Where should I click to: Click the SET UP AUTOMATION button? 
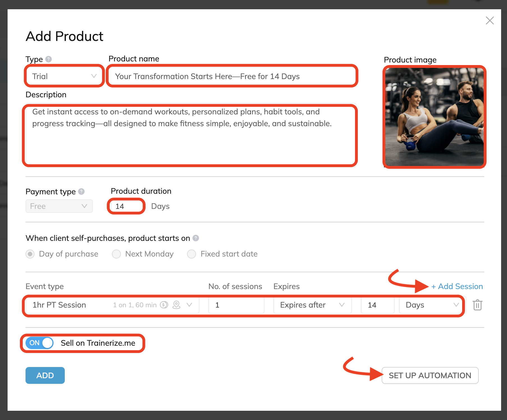coord(430,375)
